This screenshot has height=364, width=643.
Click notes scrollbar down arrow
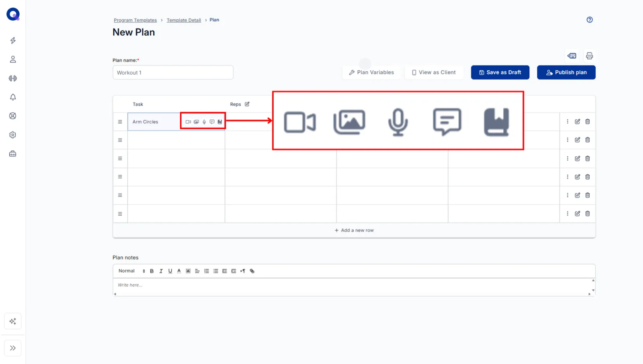pyautogui.click(x=593, y=290)
